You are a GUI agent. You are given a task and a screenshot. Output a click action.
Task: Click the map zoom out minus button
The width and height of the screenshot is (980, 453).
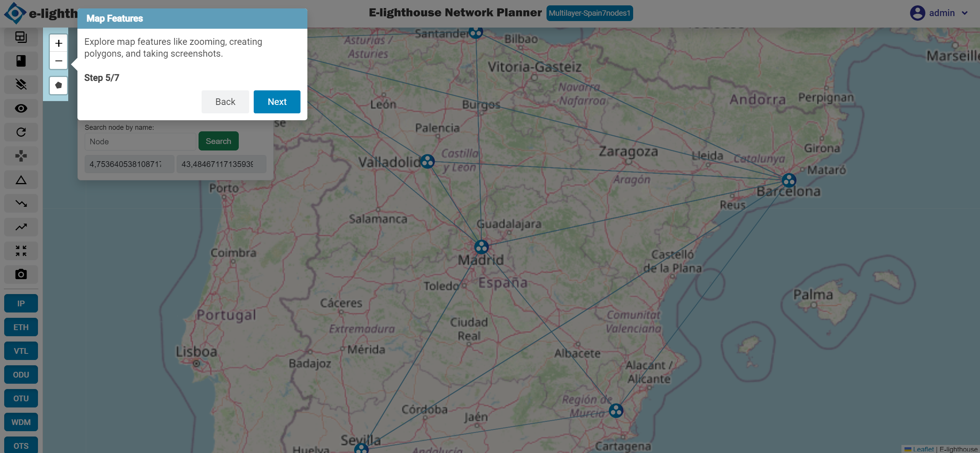click(59, 61)
